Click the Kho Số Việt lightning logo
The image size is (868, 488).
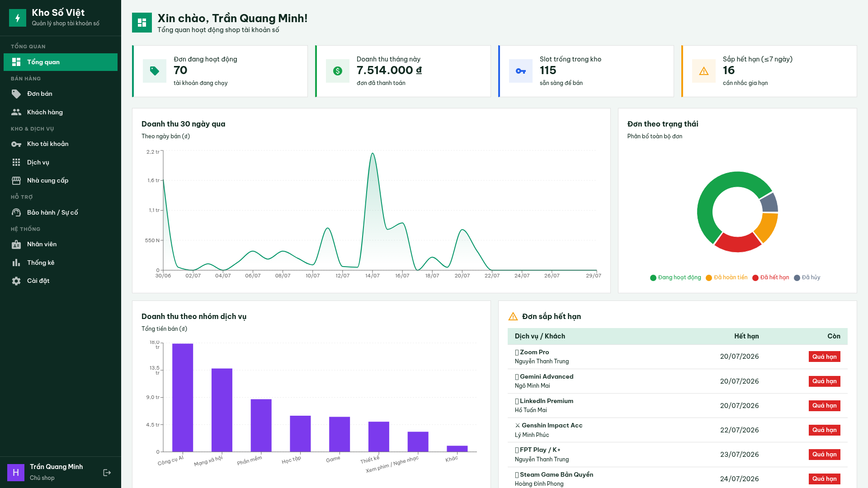[x=18, y=18]
